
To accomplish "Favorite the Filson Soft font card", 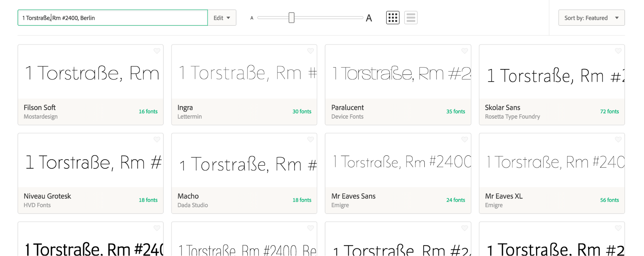I will click(157, 51).
